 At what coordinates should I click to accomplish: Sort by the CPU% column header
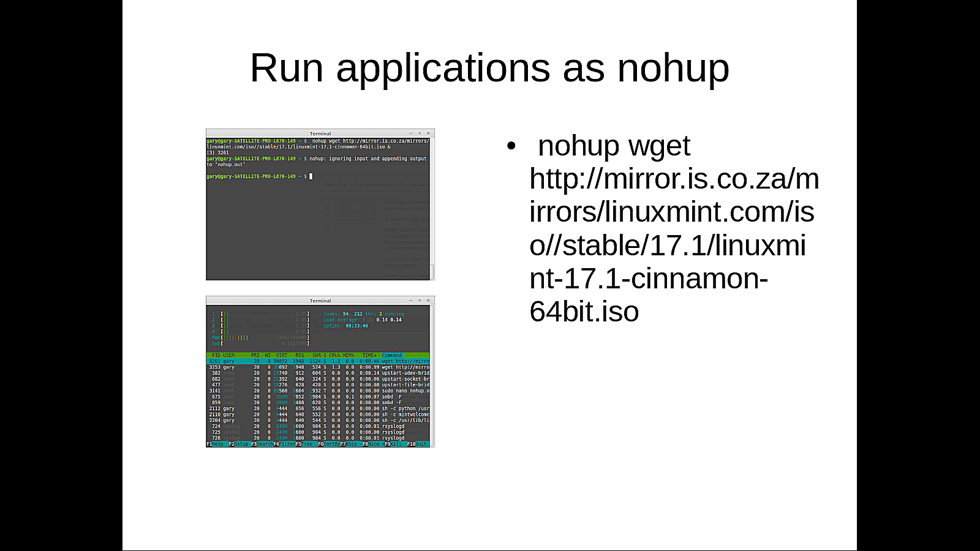click(x=334, y=355)
